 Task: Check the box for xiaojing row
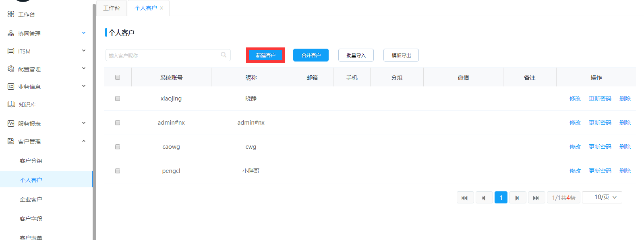(118, 98)
